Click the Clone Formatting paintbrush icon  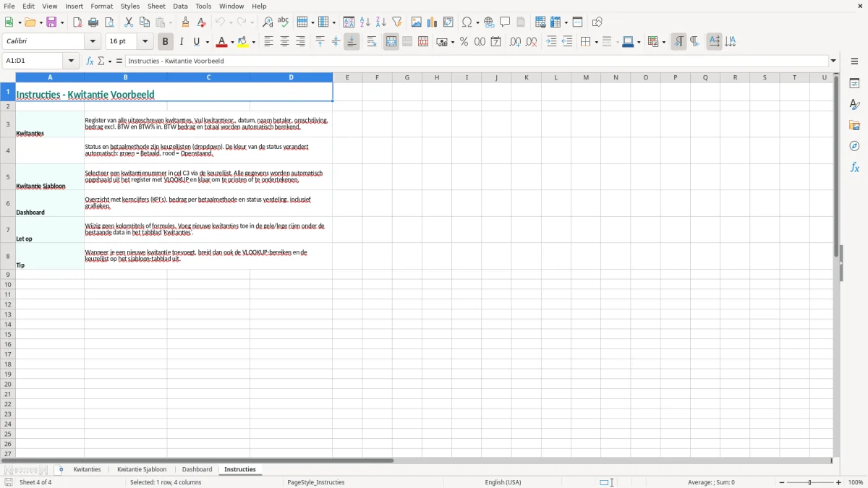click(x=185, y=22)
